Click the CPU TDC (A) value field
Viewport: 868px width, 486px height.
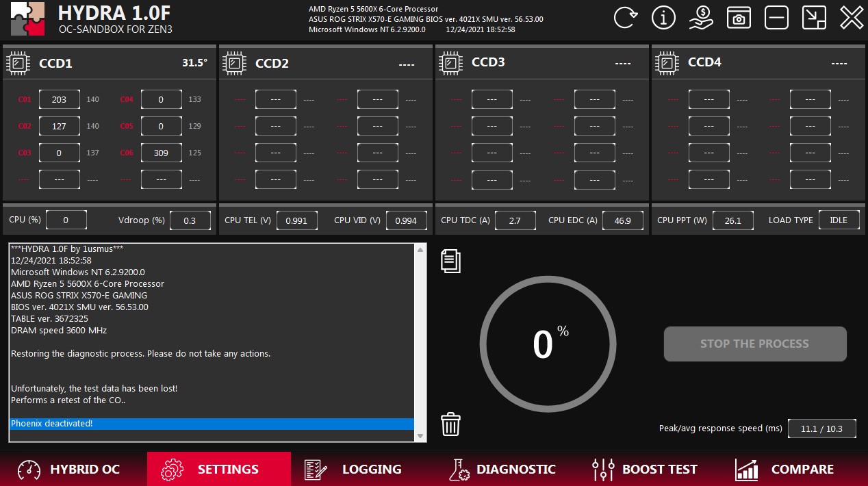pos(515,220)
